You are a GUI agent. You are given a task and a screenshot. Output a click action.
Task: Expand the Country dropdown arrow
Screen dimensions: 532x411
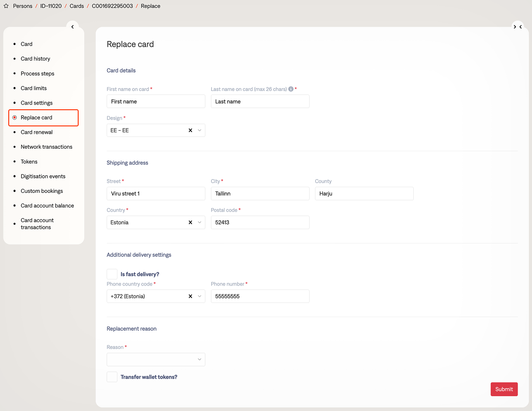[200, 223]
